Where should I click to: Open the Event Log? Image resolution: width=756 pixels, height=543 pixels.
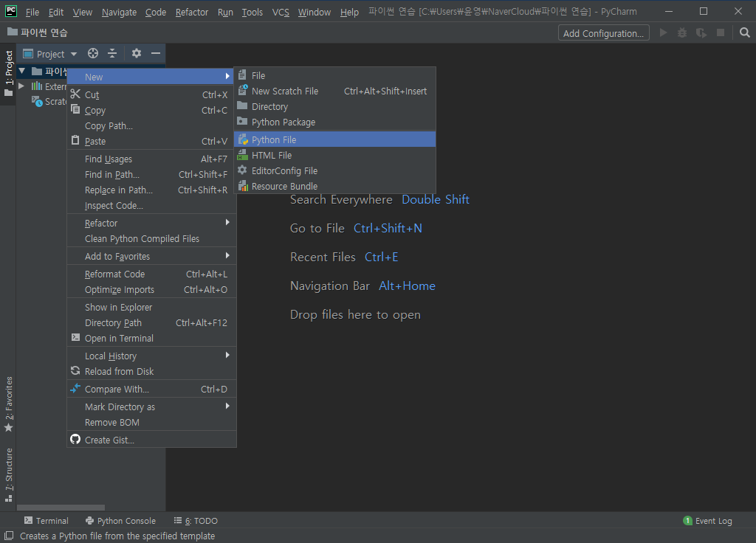click(708, 520)
